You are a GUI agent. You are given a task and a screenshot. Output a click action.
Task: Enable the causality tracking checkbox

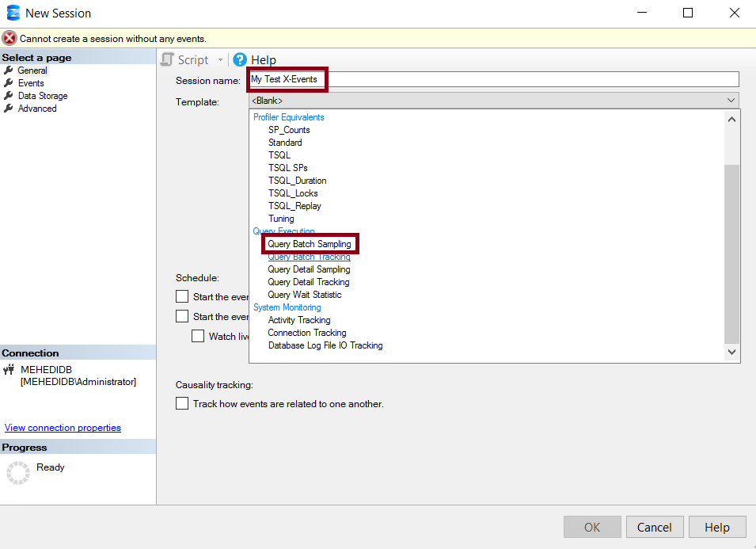pyautogui.click(x=182, y=404)
